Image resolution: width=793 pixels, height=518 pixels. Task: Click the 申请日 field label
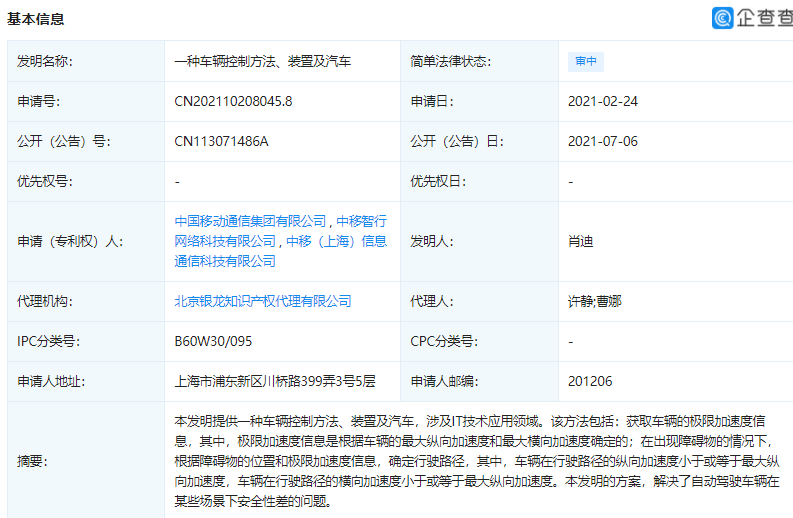click(432, 101)
